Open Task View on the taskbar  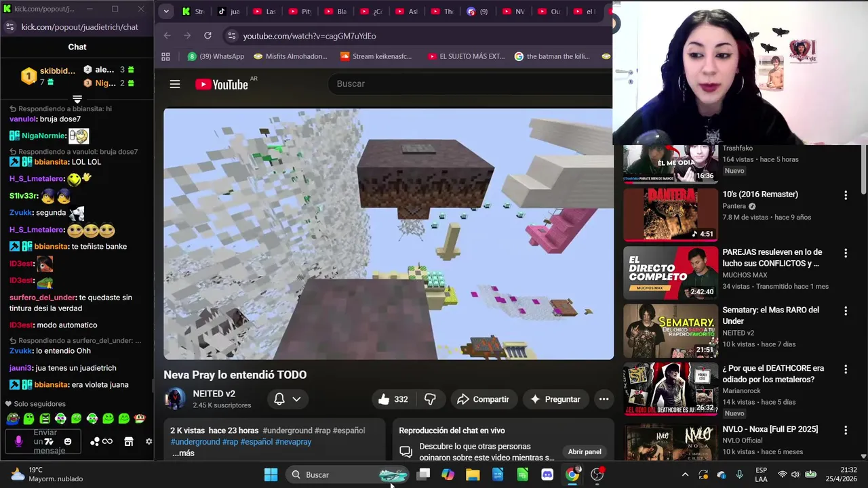coord(423,474)
